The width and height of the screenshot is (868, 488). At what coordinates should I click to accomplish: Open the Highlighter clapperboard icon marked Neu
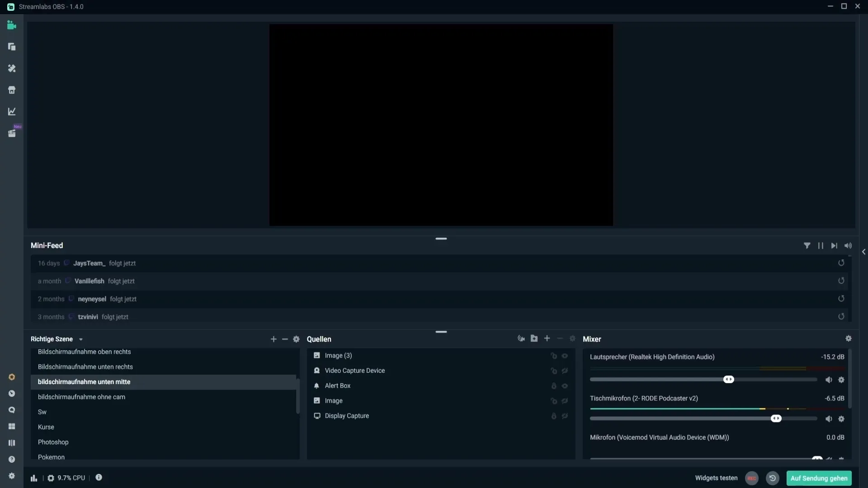click(x=12, y=133)
